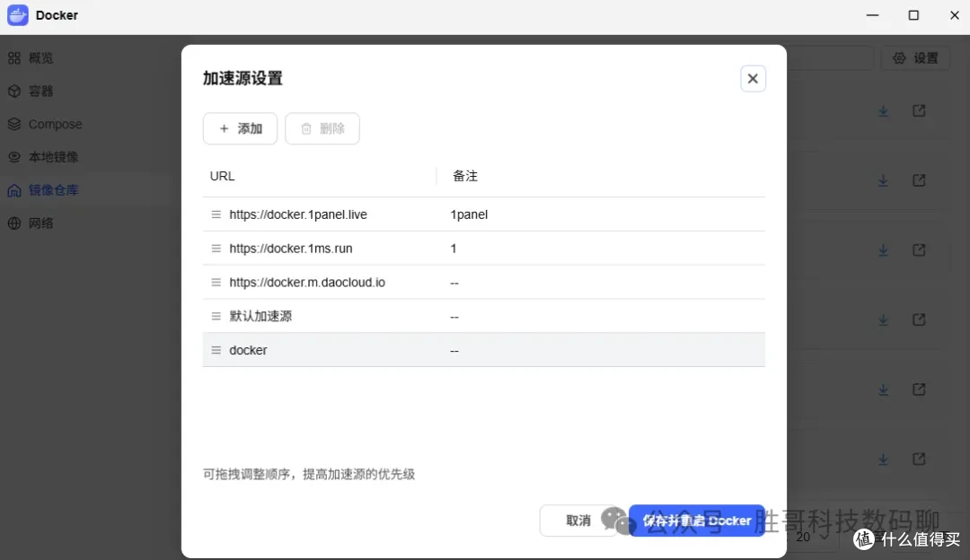This screenshot has width=970, height=560.
Task: Click 保存并重启 Docker button
Action: [697, 521]
